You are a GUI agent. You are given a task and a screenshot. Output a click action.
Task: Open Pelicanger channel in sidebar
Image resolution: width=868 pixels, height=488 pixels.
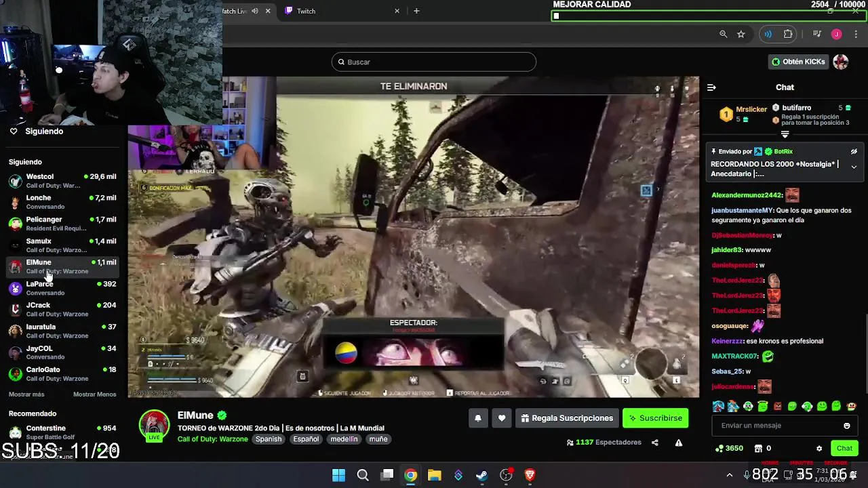click(x=64, y=224)
